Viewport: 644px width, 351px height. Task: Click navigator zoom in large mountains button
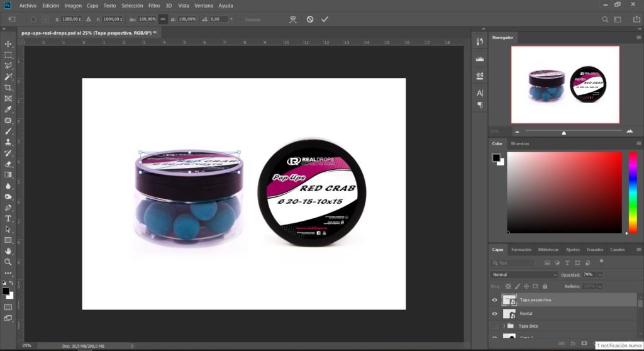coord(630,131)
